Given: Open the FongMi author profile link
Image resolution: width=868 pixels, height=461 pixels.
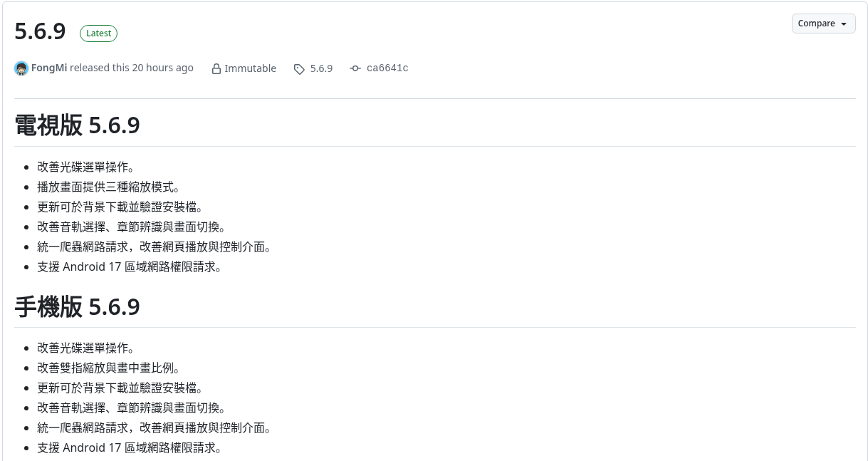Looking at the screenshot, I should [x=49, y=68].
